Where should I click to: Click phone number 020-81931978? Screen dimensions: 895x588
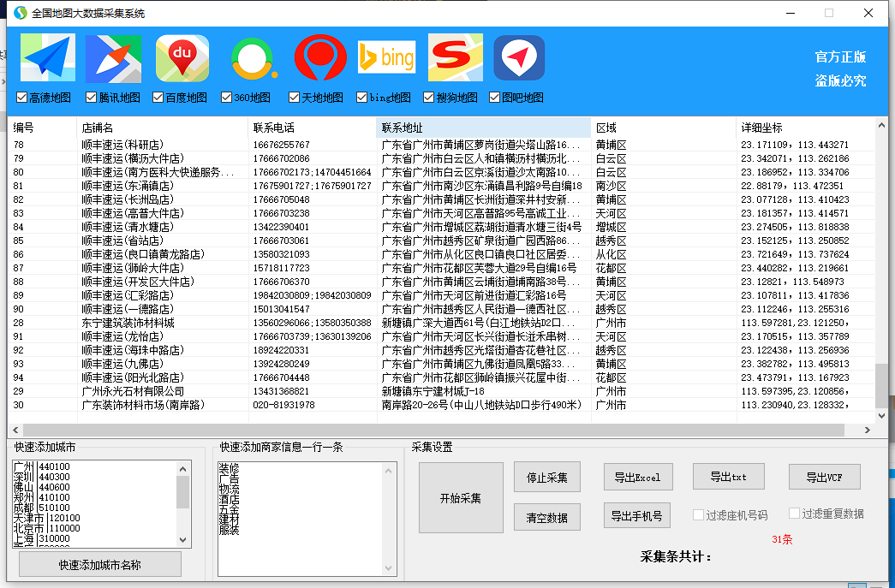[x=283, y=405]
